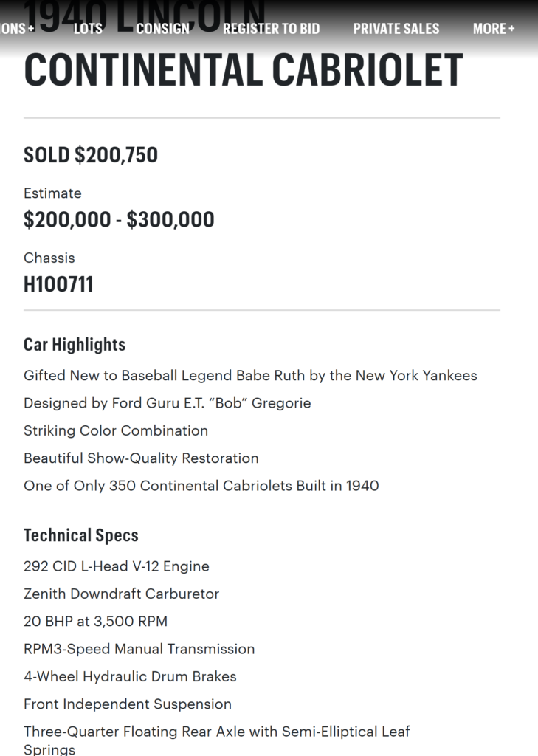Go to the CONSIGN page
This screenshot has height=756, width=538.
[x=162, y=29]
